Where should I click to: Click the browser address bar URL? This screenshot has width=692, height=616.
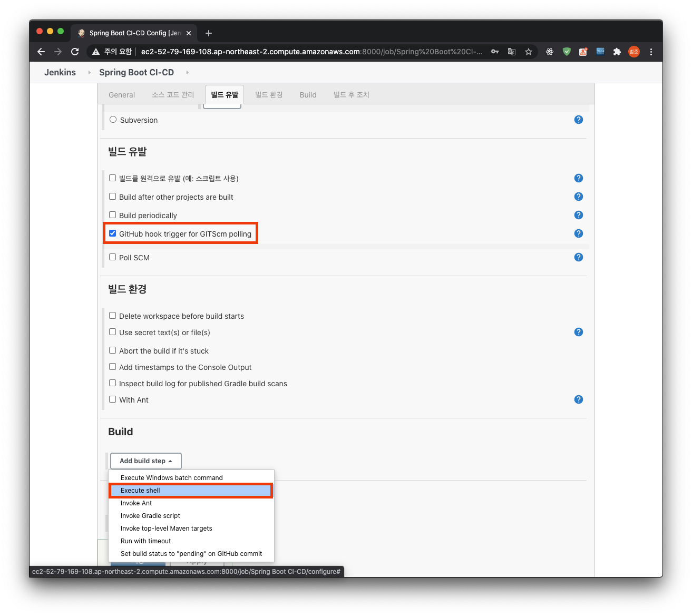pos(311,52)
